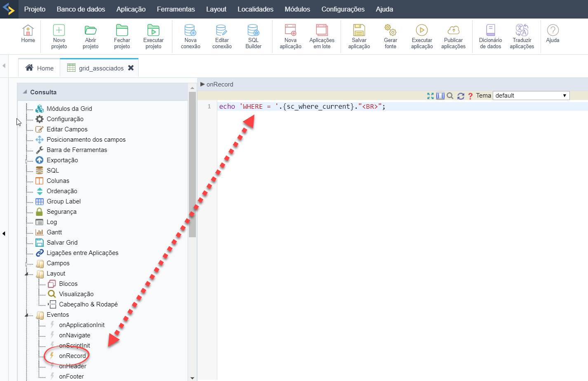Launch the SQL Builder tool
The height and width of the screenshot is (381, 588).
pyautogui.click(x=253, y=37)
